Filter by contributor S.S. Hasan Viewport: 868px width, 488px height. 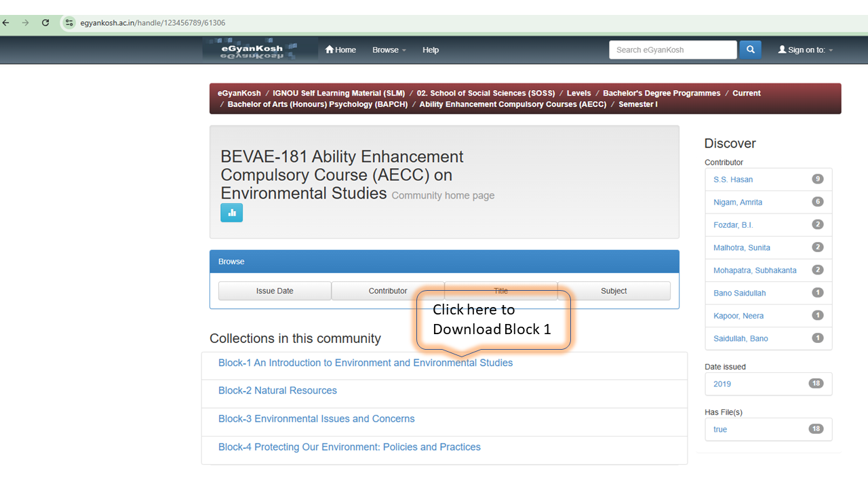point(733,180)
